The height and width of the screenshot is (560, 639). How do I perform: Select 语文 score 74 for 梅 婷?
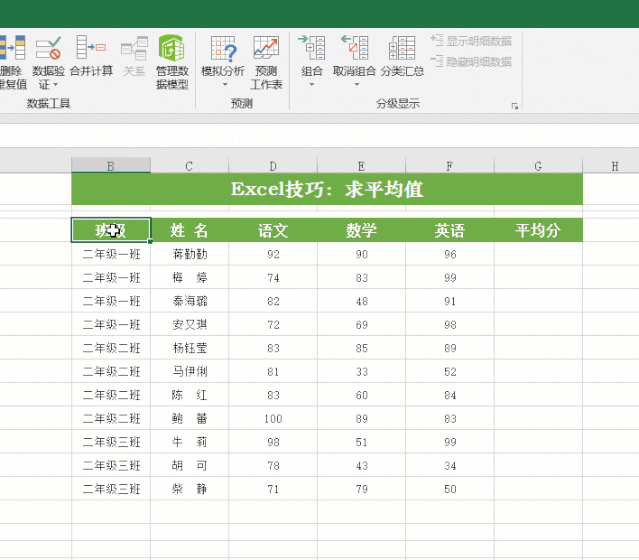[x=273, y=278]
